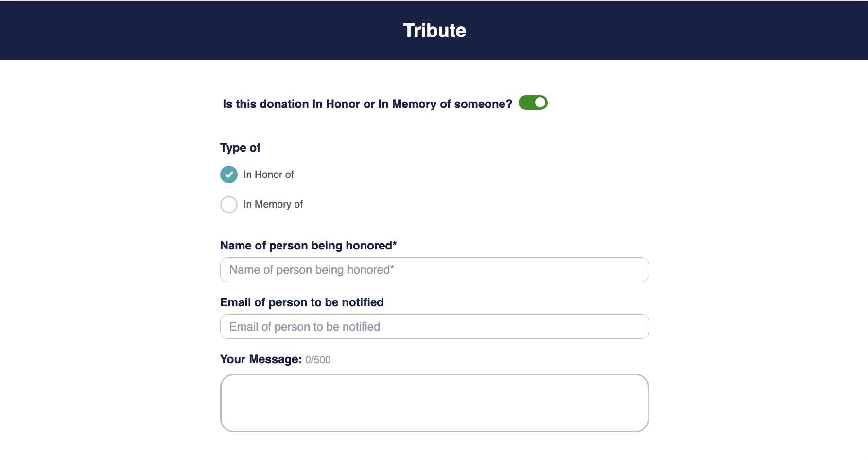The height and width of the screenshot is (460, 868).
Task: Click the In Honor of label text
Action: click(x=268, y=175)
